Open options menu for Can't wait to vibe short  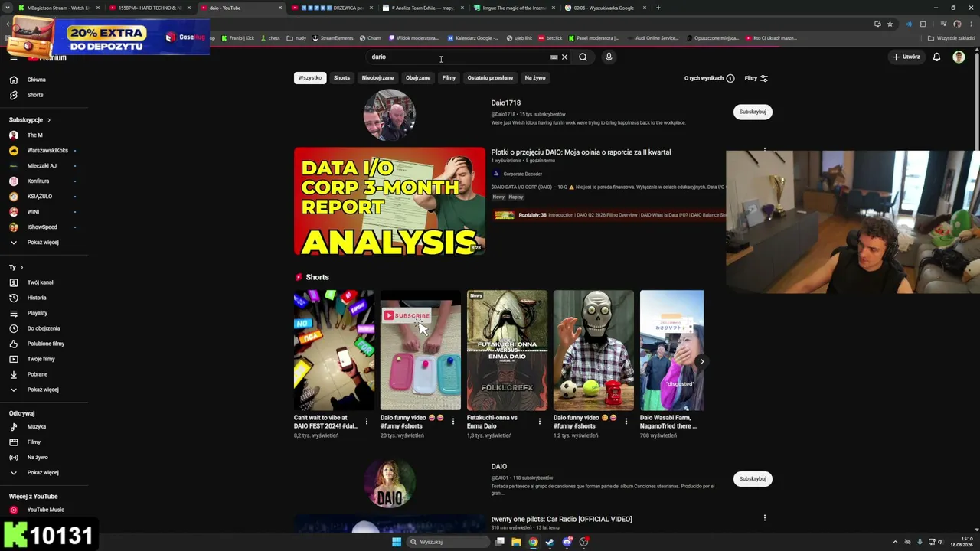366,422
